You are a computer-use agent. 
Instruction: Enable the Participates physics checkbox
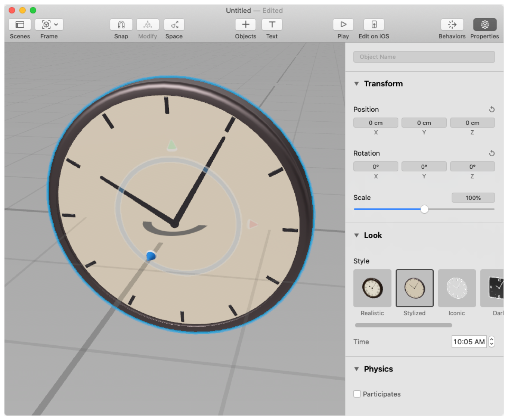[x=357, y=394]
